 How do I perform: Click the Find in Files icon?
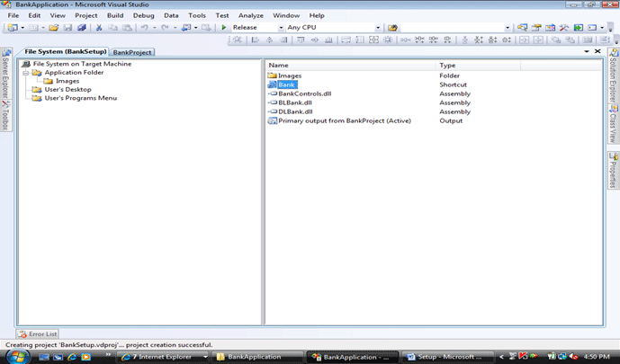392,27
